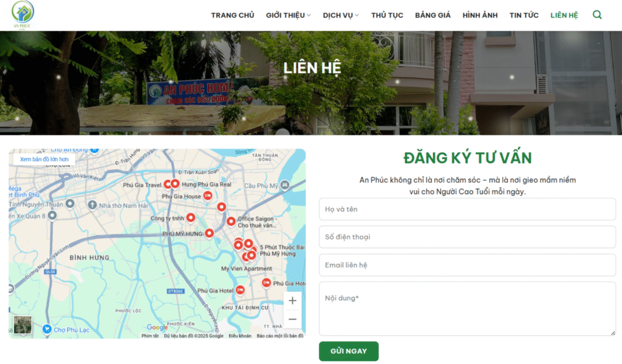Open Tin Tức page

click(x=524, y=15)
